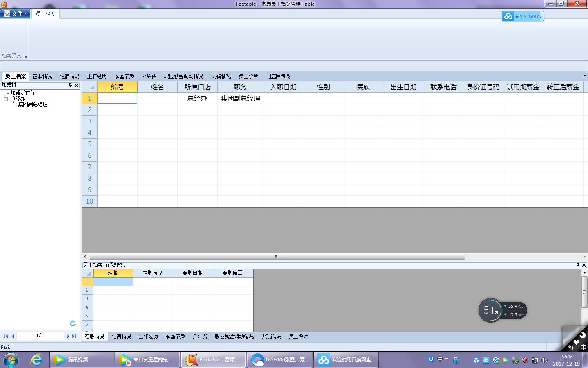Open Internet Explorer from the taskbar

36,360
